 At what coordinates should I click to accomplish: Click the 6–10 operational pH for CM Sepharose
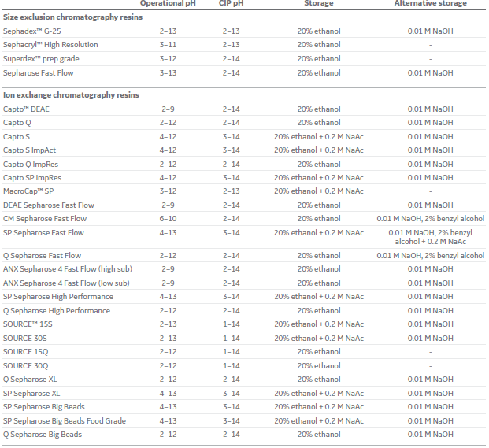[x=168, y=219]
